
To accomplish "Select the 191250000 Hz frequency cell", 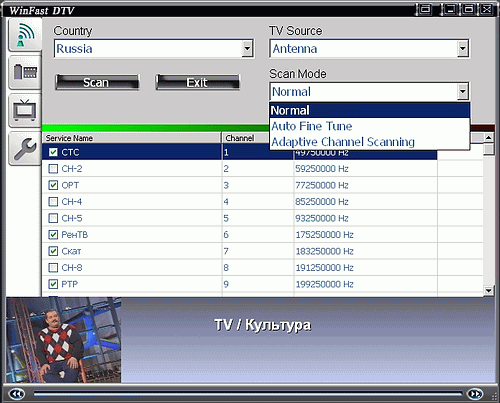I will 366,268.
